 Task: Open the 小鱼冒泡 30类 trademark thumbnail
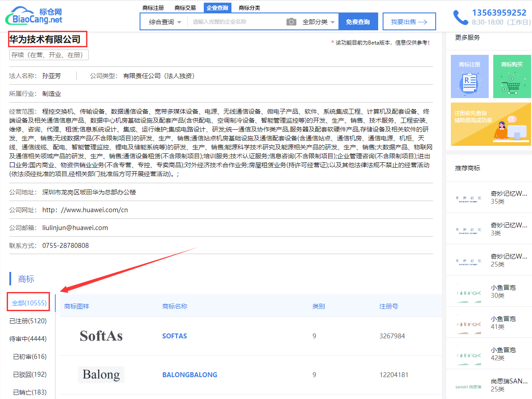468,293
